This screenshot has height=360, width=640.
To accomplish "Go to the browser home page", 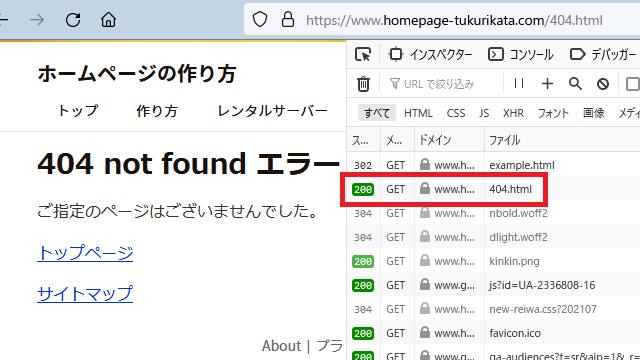I will [x=108, y=20].
